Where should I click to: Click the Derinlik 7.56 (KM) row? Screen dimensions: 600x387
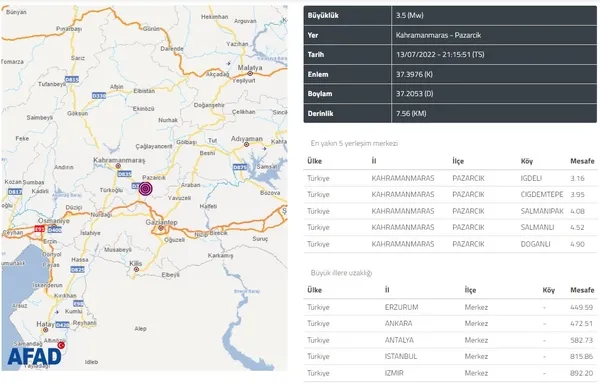[450, 113]
